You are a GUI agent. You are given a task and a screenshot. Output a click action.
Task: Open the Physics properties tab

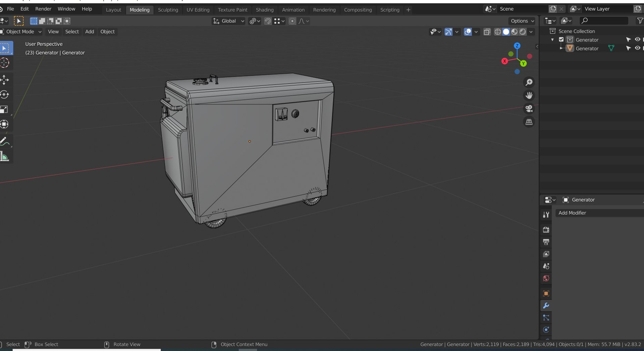pos(546,330)
